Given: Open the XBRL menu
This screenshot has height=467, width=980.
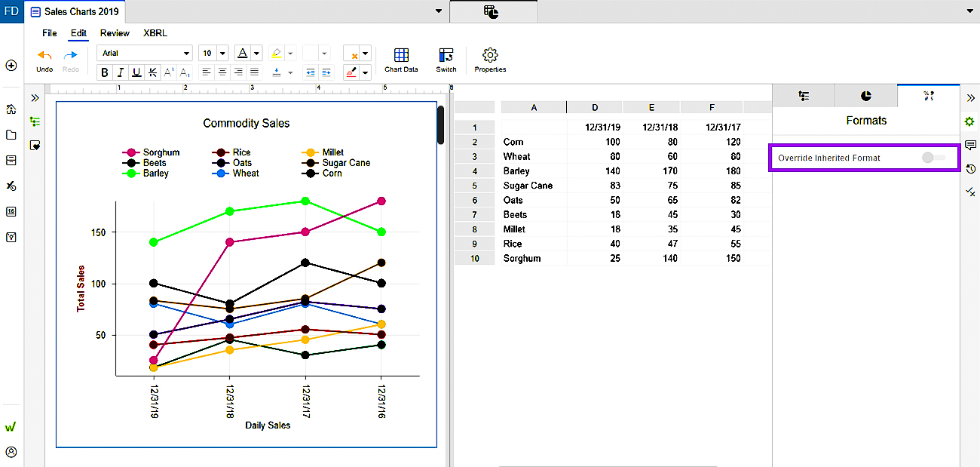Looking at the screenshot, I should 155,33.
